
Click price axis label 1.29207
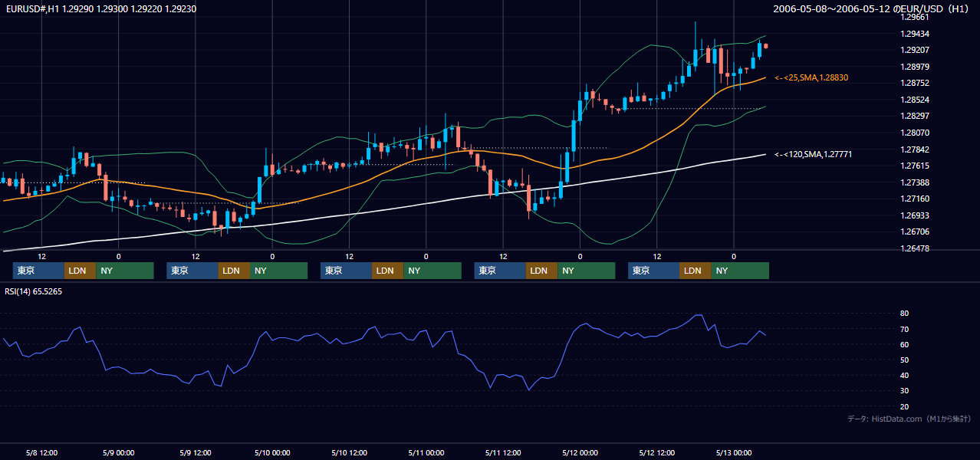[x=915, y=50]
